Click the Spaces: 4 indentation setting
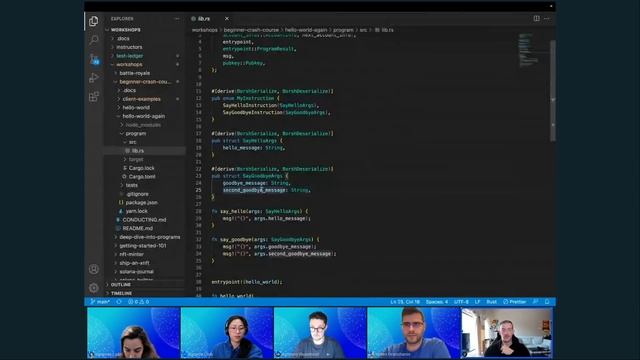640x360 pixels. pos(437,302)
